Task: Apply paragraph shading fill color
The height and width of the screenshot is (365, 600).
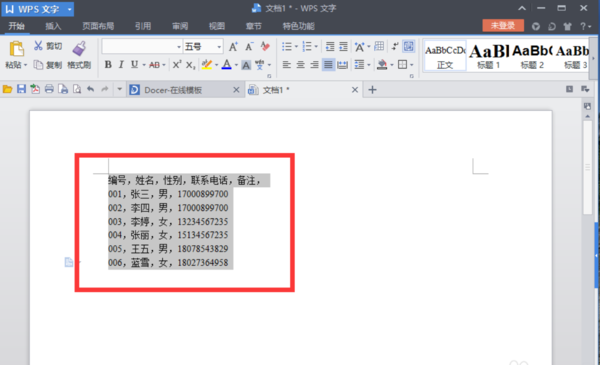Action: point(382,65)
